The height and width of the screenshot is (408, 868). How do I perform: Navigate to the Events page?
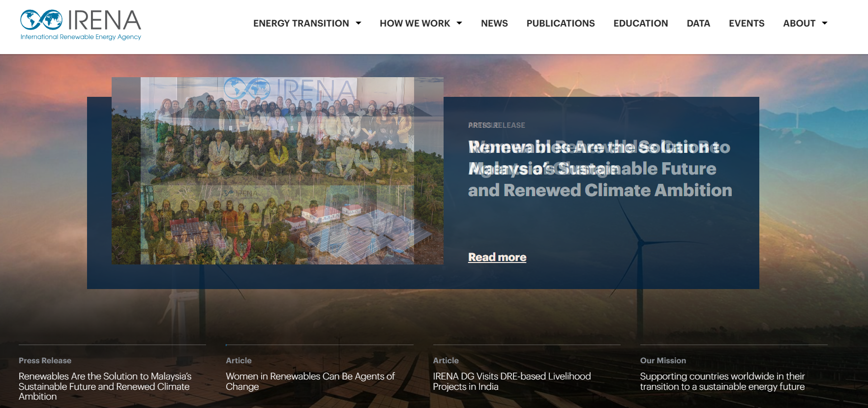pyautogui.click(x=746, y=23)
